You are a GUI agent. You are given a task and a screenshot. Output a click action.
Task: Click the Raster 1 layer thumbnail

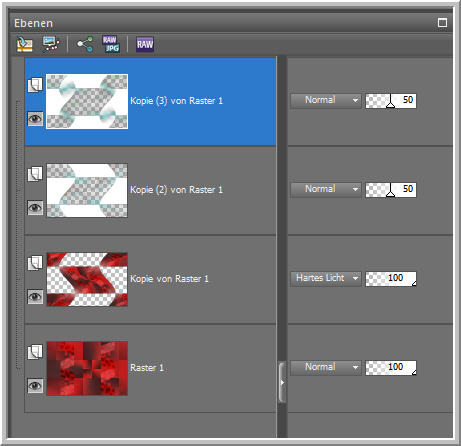(x=87, y=368)
